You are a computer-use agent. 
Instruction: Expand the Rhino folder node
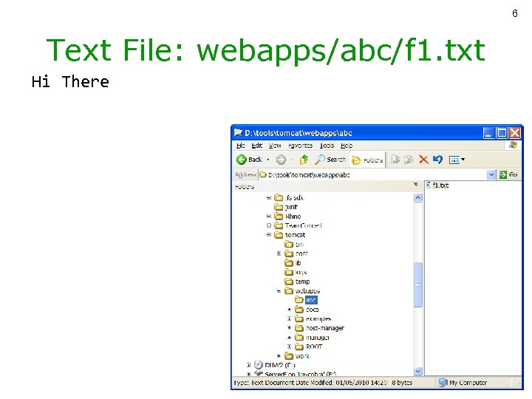coord(269,216)
